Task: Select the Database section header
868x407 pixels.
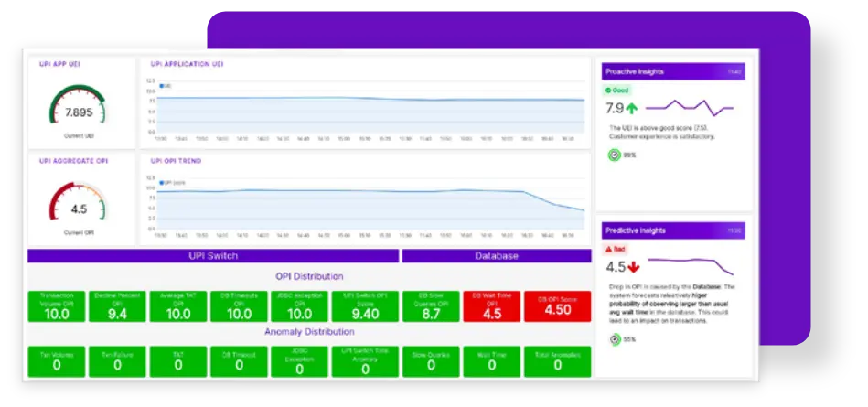Action: [497, 256]
